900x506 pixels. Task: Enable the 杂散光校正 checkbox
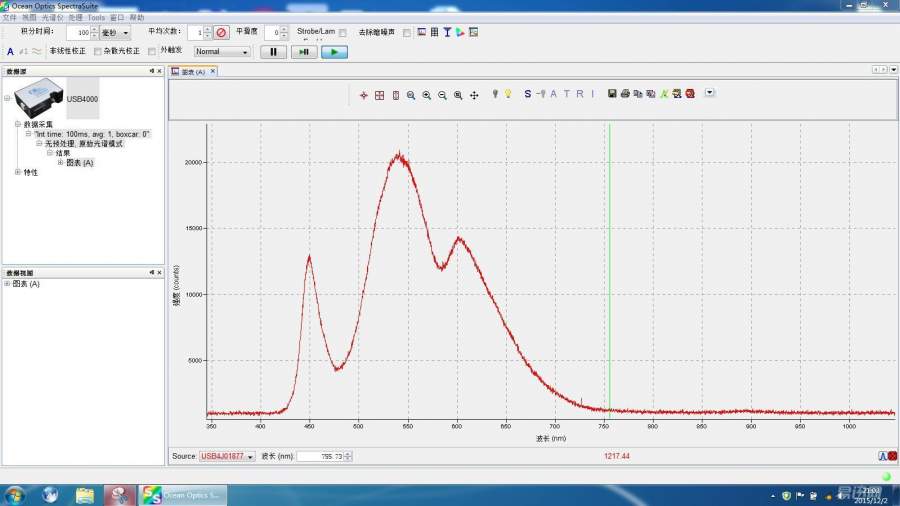pos(98,51)
